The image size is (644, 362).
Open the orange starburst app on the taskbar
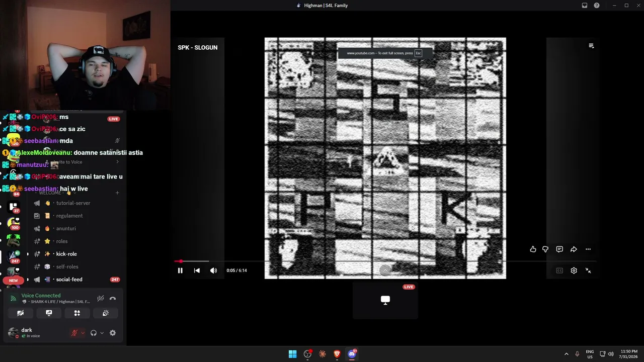coord(323,354)
